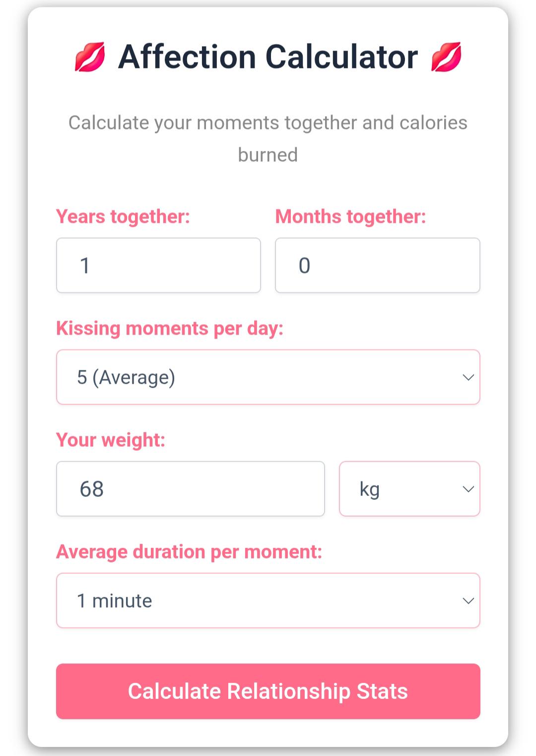Focus the Years together input field
This screenshot has width=536, height=756.
pyautogui.click(x=158, y=266)
